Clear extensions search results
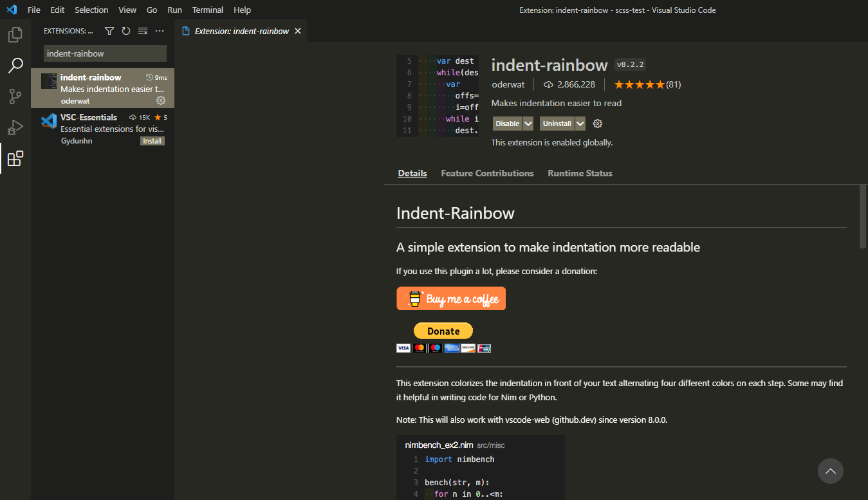The width and height of the screenshot is (868, 500). tap(143, 31)
